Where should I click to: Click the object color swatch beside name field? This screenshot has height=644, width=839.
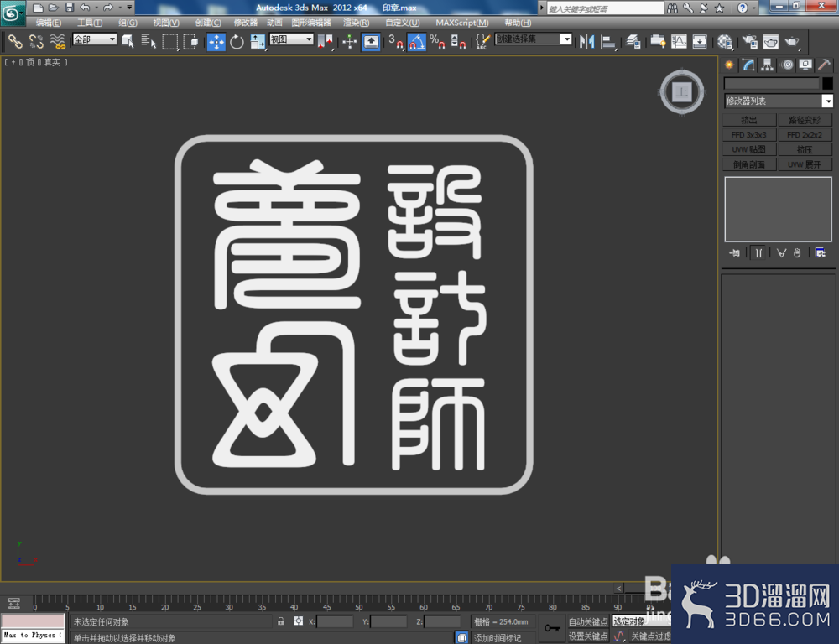click(x=827, y=83)
